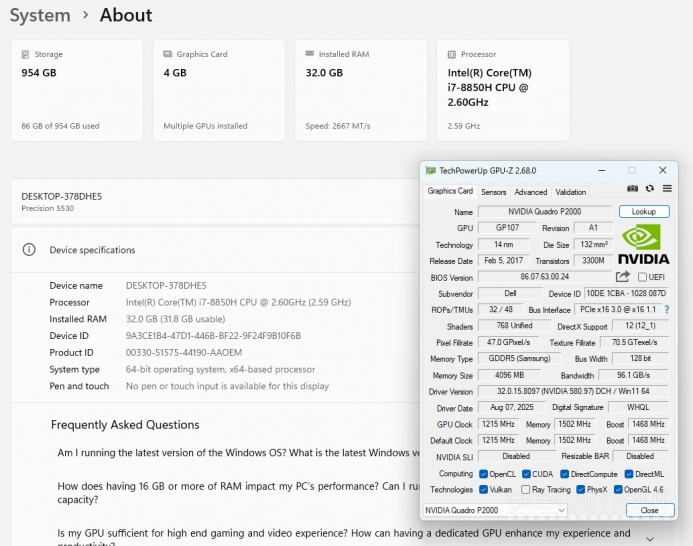Expand the 16 GB RAM impact question
Screen dimensions: 693x546
click(239, 493)
